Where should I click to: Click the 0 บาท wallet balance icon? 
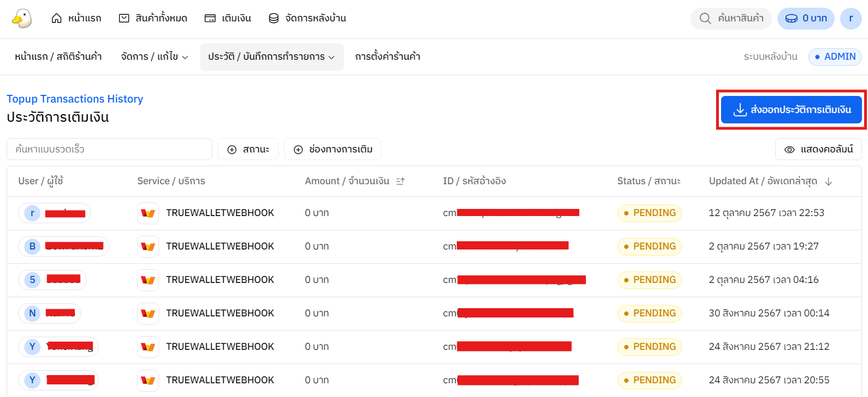pyautogui.click(x=791, y=19)
